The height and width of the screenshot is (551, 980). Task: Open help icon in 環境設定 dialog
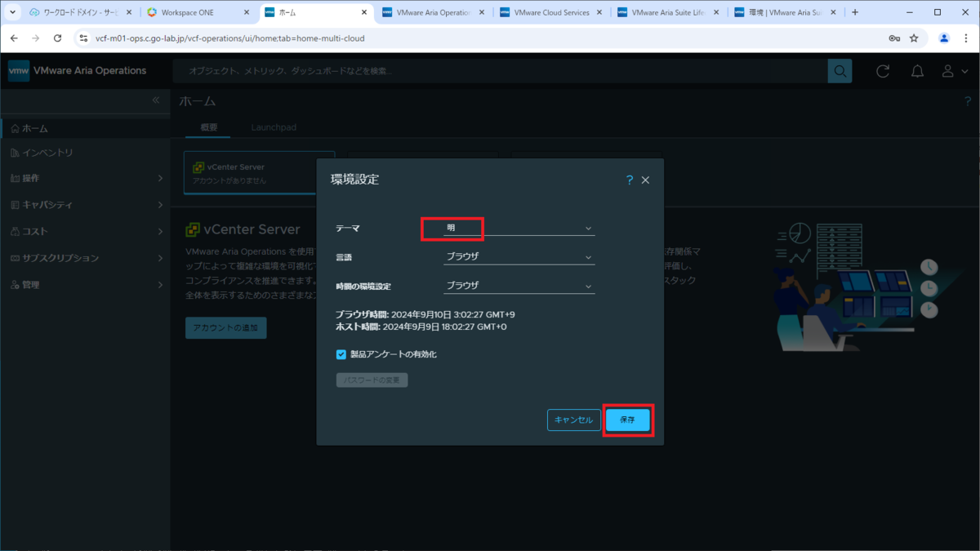point(629,180)
